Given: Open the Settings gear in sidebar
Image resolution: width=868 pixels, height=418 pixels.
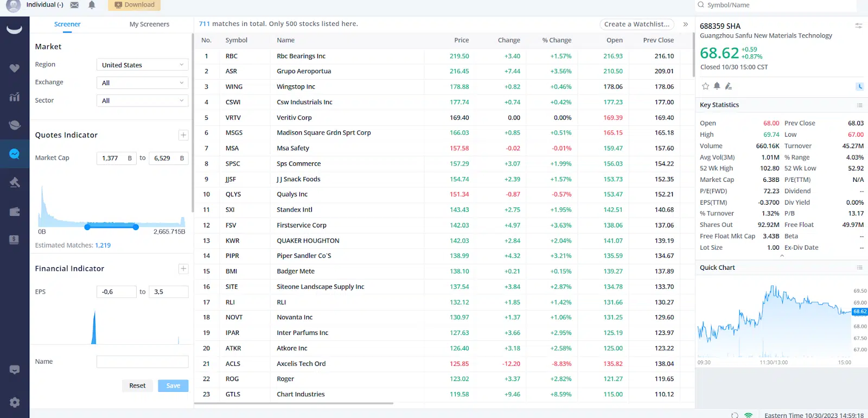Looking at the screenshot, I should point(15,402).
